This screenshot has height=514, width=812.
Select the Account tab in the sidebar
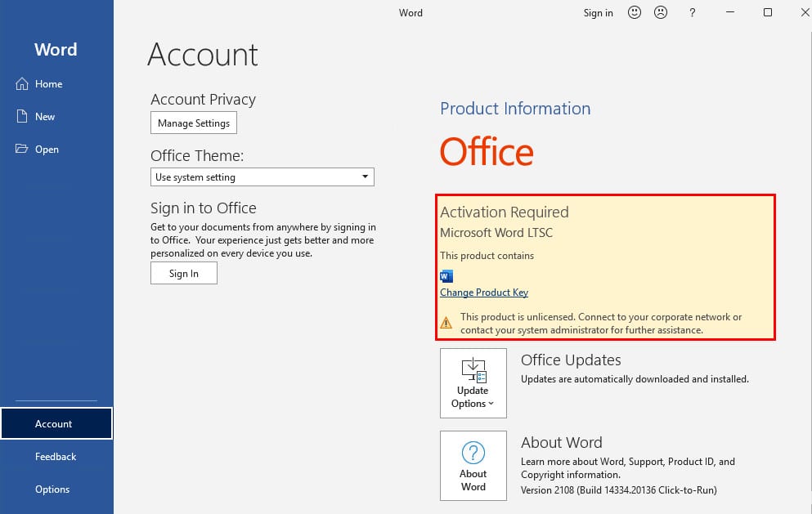(56, 423)
